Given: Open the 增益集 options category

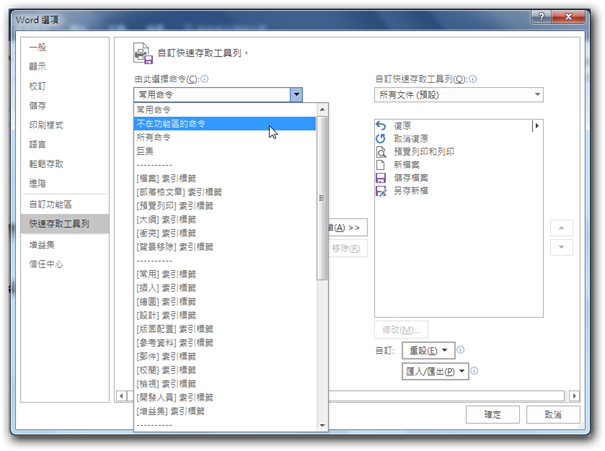Looking at the screenshot, I should point(65,245).
